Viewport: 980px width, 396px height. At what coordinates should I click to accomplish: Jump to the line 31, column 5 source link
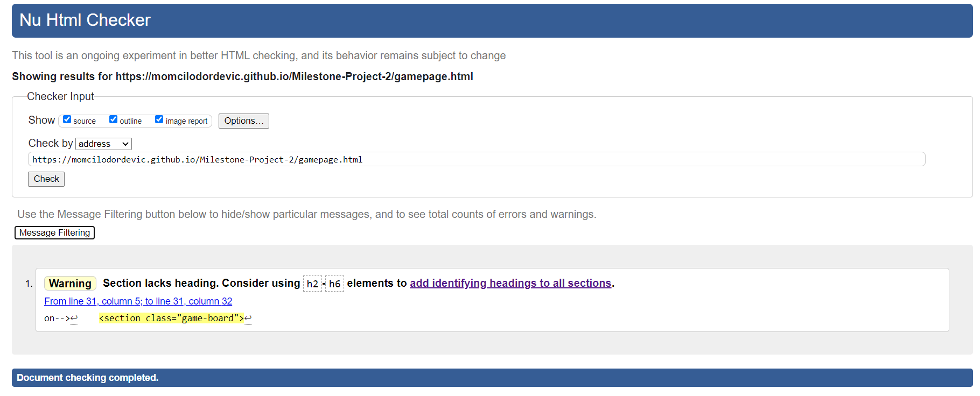click(x=138, y=301)
